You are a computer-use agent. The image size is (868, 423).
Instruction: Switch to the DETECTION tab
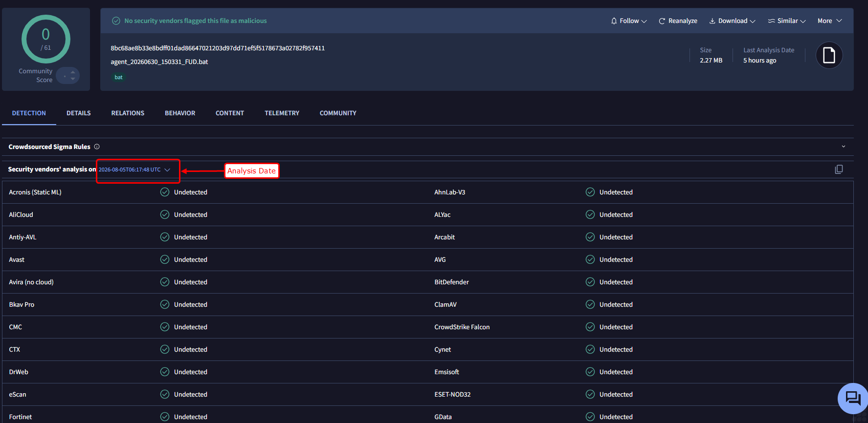pyautogui.click(x=29, y=113)
